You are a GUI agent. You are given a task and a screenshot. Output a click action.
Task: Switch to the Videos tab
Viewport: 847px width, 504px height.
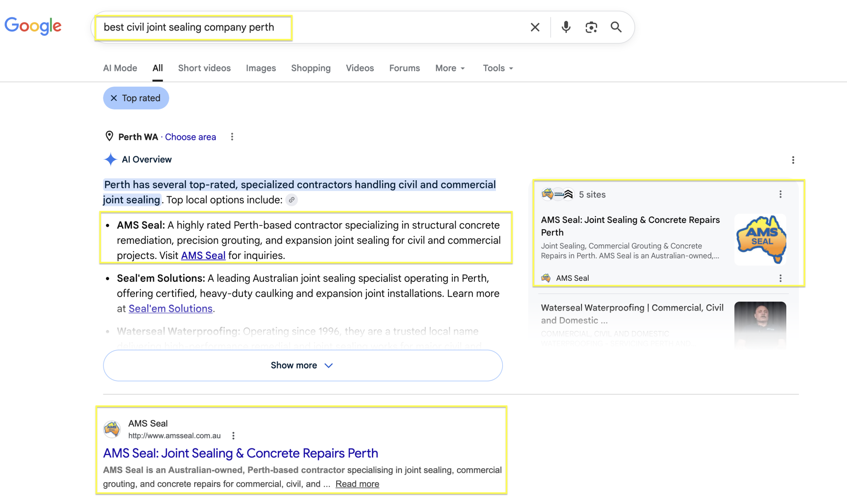(x=360, y=68)
